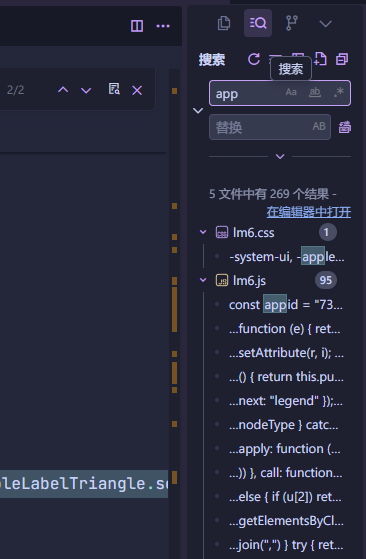Switch to the Search view tab
Image resolution: width=366 pixels, height=559 pixels.
click(x=258, y=24)
